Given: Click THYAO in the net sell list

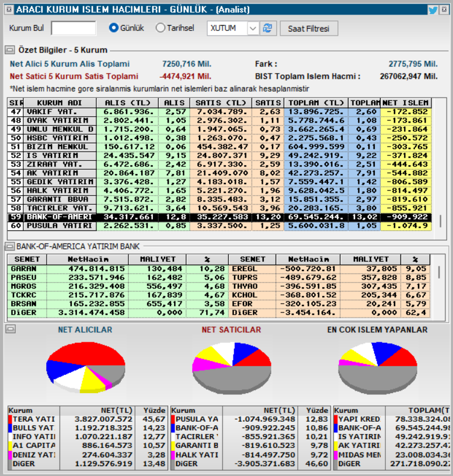Looking at the screenshot, I should coord(245,287).
